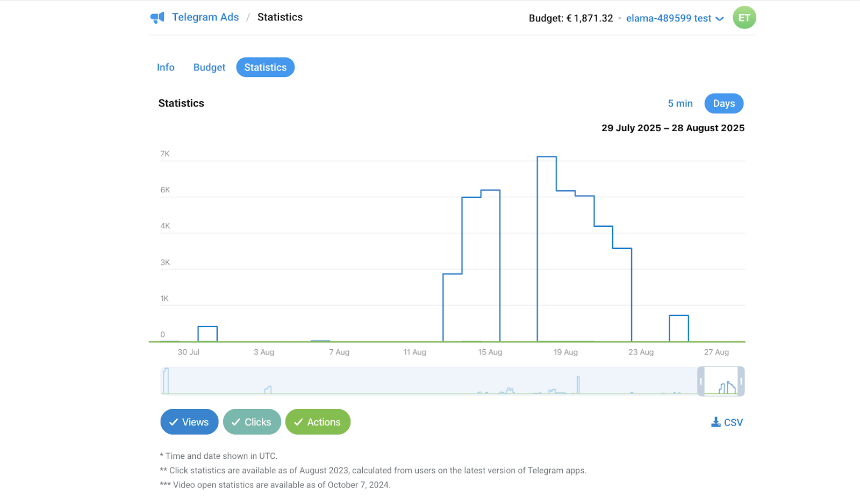Open the Budget tab
This screenshot has width=860, height=504.
[209, 67]
